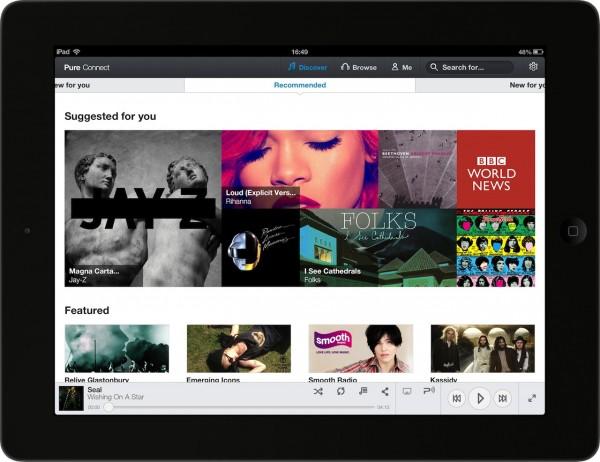The height and width of the screenshot is (462, 600).
Task: Click Seal artist name in player
Action: pyautogui.click(x=95, y=389)
